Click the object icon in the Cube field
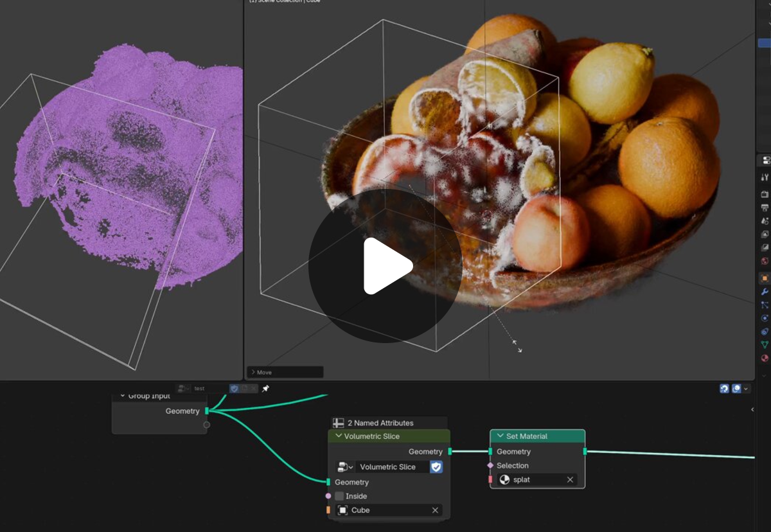This screenshot has width=771, height=532. tap(342, 510)
